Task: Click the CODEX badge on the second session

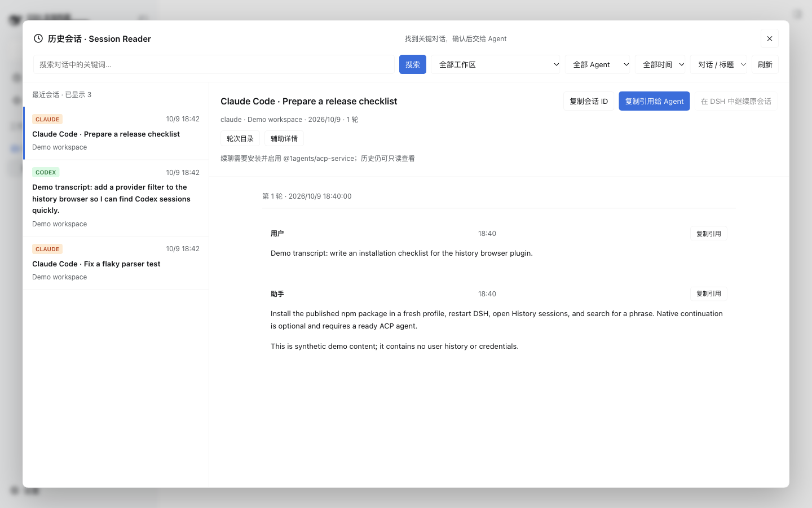Action: point(46,172)
